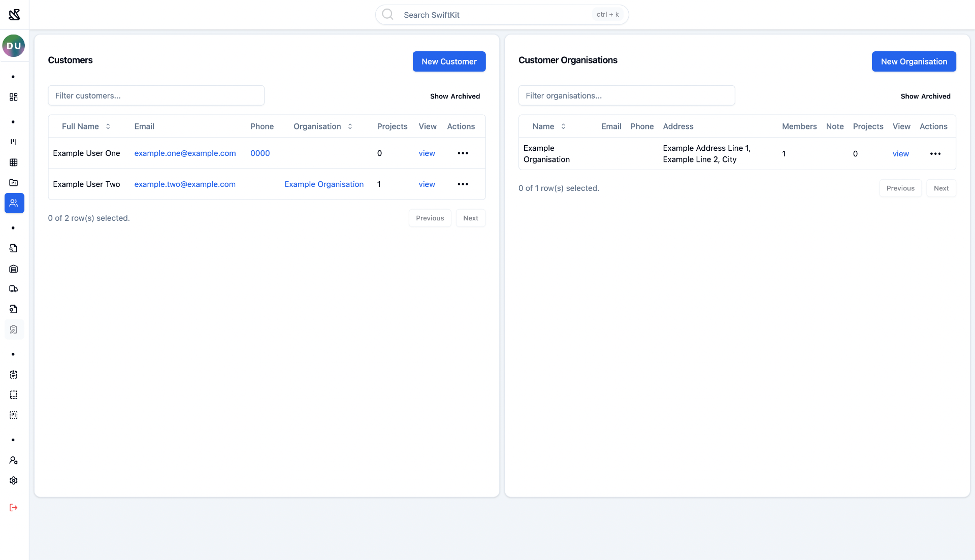
Task: Open actions menu for Example User One
Action: (463, 153)
